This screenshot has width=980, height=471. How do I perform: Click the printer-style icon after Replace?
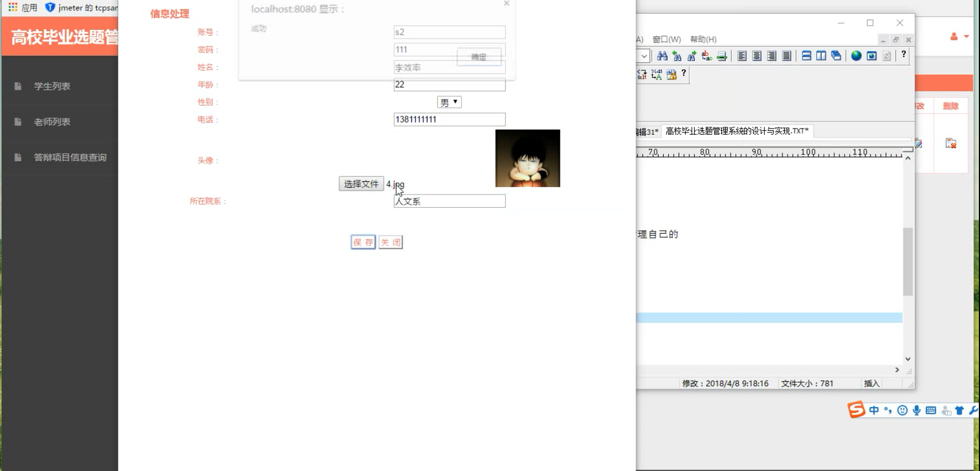pyautogui.click(x=722, y=56)
